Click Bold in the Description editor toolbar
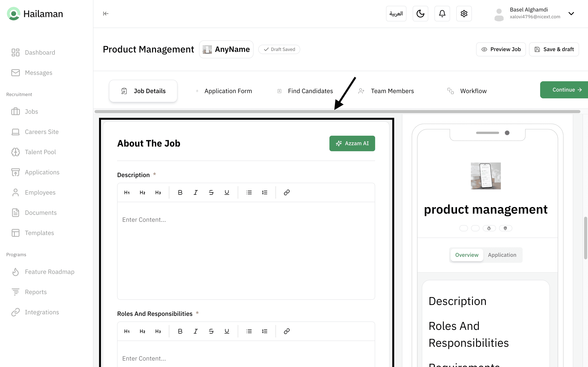 coord(180,192)
